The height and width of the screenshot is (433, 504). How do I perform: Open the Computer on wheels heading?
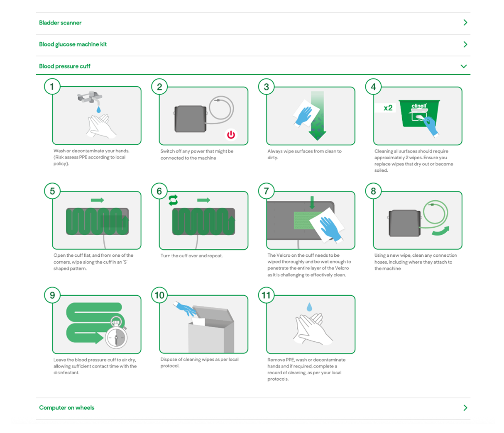pyautogui.click(x=66, y=408)
